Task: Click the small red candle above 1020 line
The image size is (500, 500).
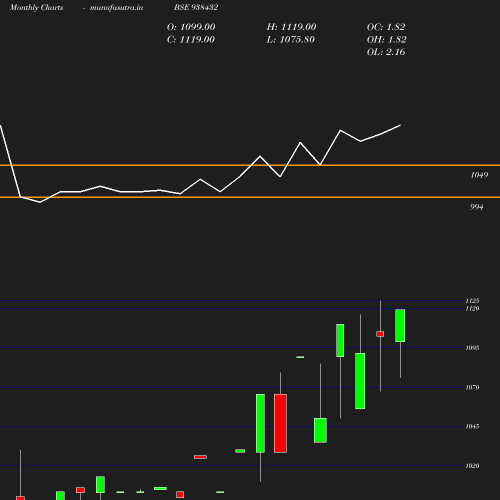Action: (200, 457)
